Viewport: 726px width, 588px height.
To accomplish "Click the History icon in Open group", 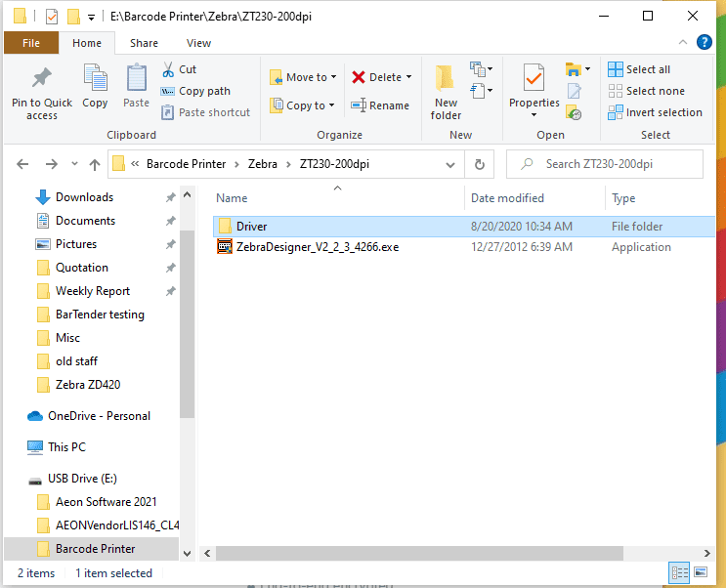I will (574, 112).
